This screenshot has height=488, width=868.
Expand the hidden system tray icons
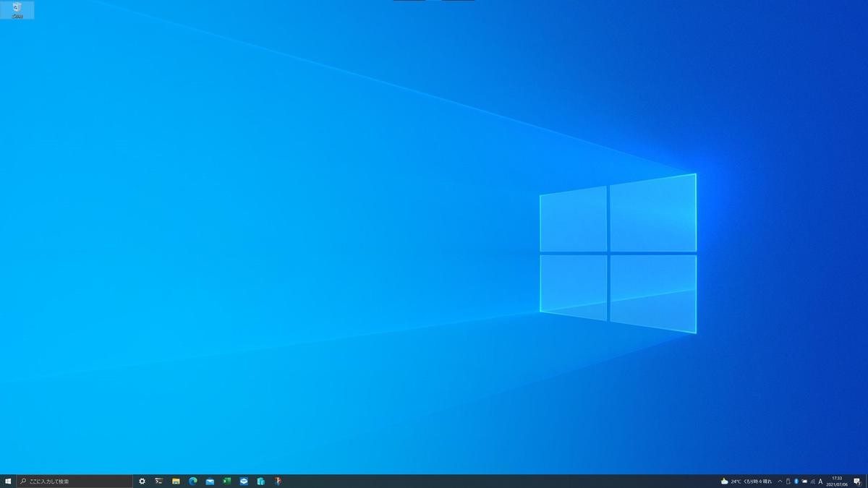click(x=780, y=481)
